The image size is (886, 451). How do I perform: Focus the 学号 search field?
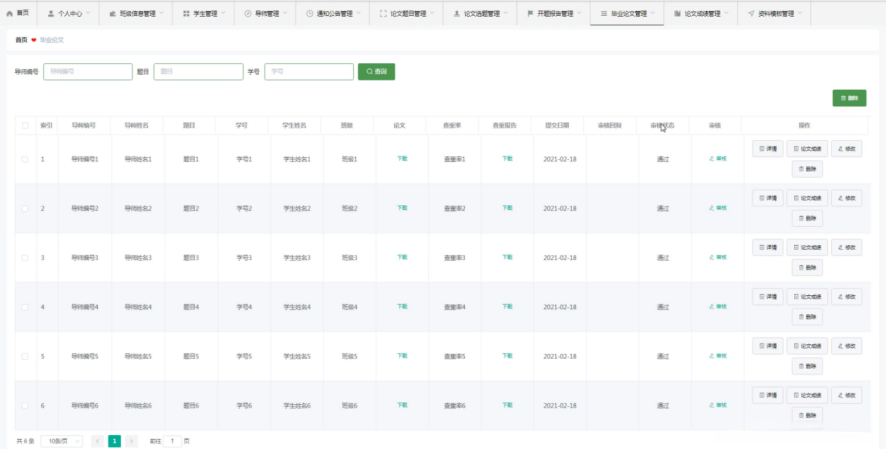click(x=309, y=72)
